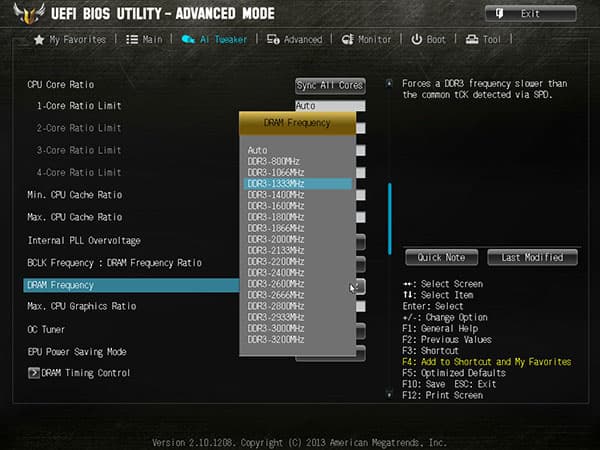Select the 1-Core Ratio Limit row
Viewport: 600px width, 450px height.
pos(79,106)
